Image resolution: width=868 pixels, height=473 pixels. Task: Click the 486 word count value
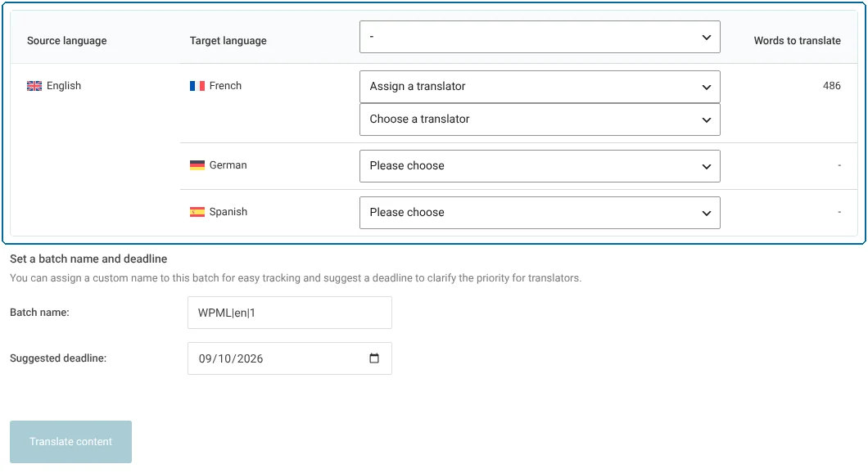[x=831, y=86]
